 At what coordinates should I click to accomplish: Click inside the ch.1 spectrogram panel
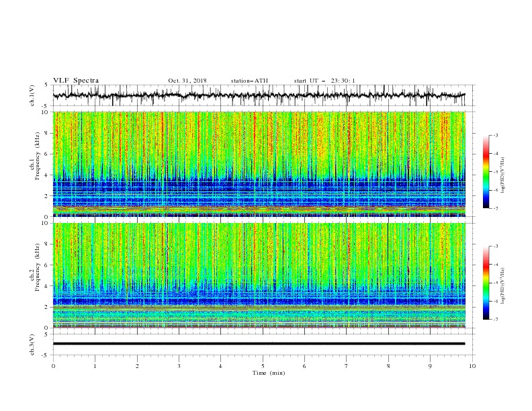(x=259, y=164)
